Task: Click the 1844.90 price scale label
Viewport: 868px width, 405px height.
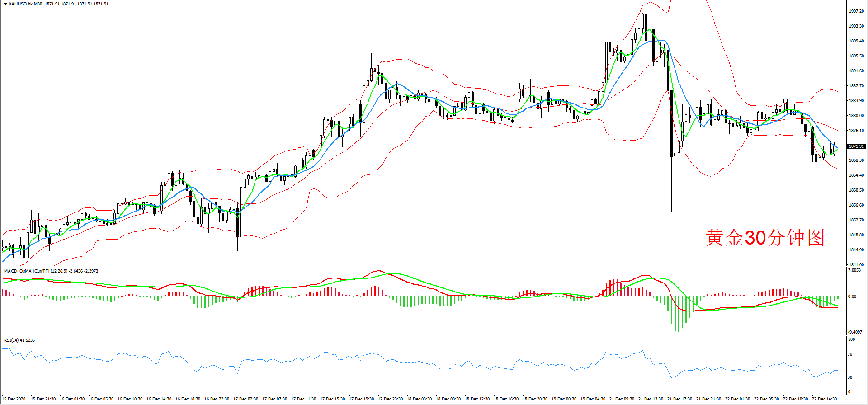Action: (856, 250)
